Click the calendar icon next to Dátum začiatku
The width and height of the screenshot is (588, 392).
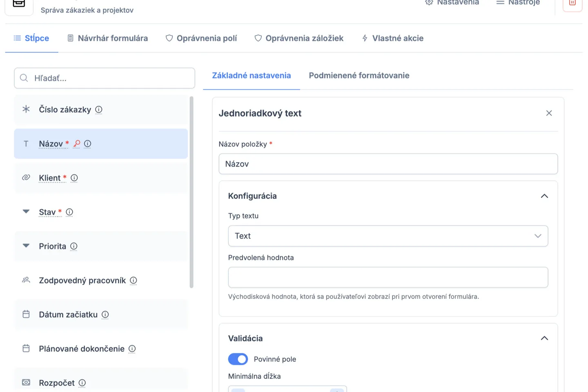tap(26, 314)
